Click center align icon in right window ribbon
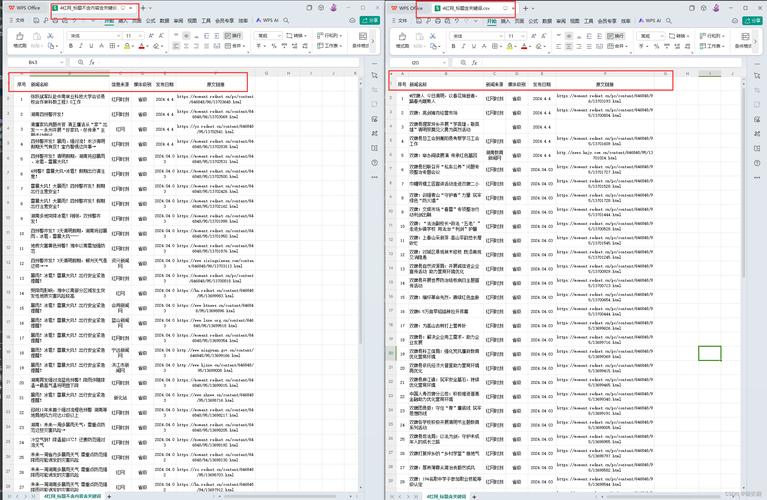 [569, 46]
